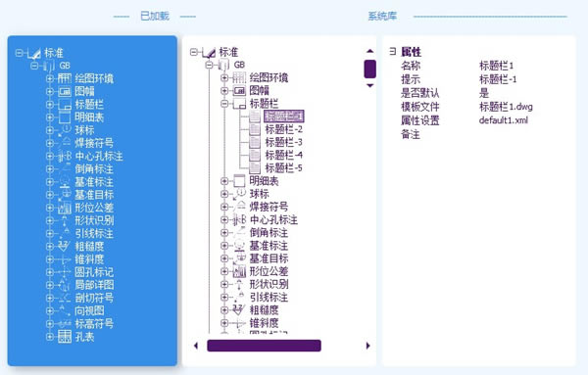This screenshot has width=588, height=375.
Task: Collapse the GB node in the left tree
Action: (34, 66)
